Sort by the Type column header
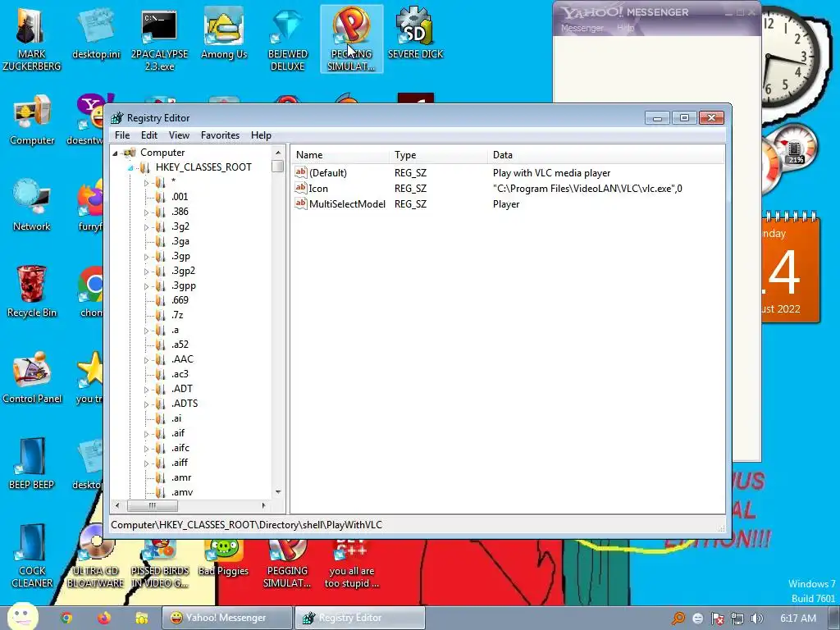The height and width of the screenshot is (630, 840). click(439, 155)
